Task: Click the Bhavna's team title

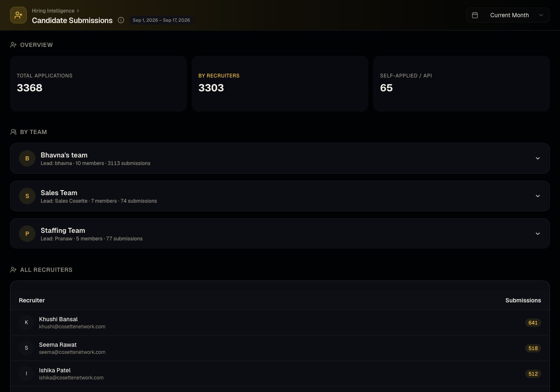Action: click(64, 155)
